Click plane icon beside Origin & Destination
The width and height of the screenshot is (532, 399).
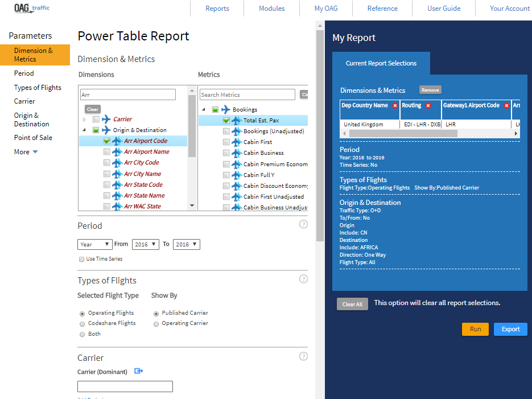(x=106, y=130)
